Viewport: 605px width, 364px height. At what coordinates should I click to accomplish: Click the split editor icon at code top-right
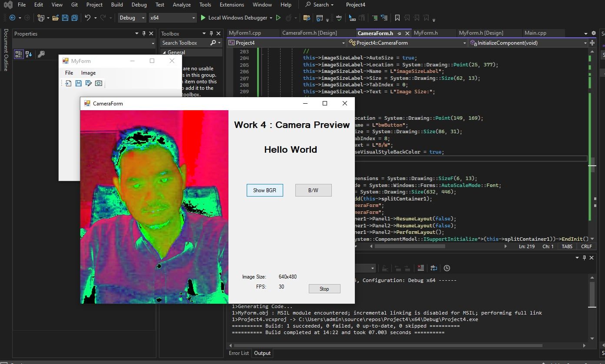click(x=592, y=43)
